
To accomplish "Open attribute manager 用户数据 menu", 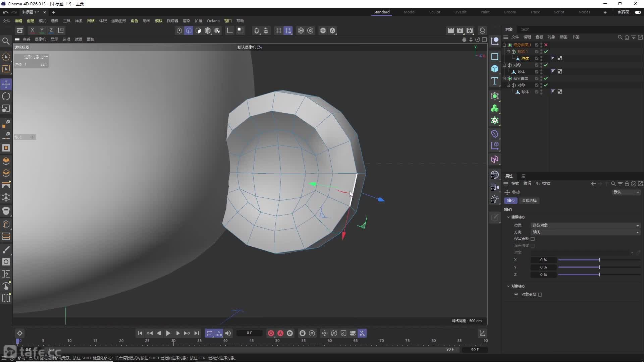I will 543,184.
